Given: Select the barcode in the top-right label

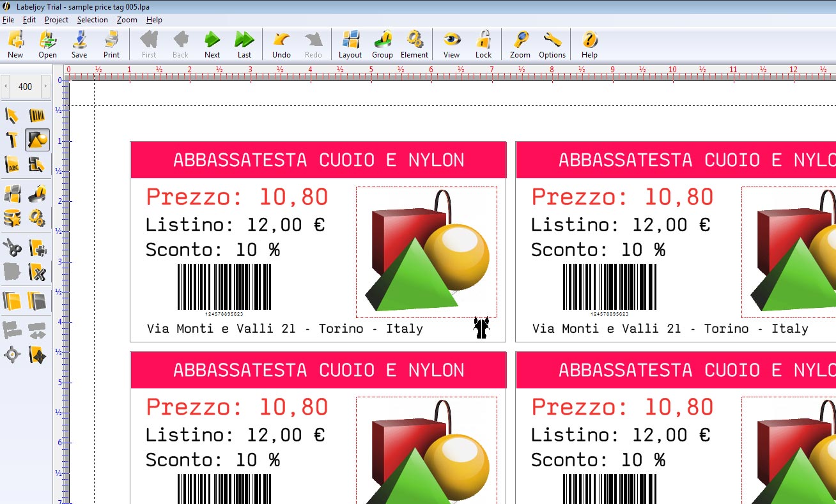Looking at the screenshot, I should [609, 289].
